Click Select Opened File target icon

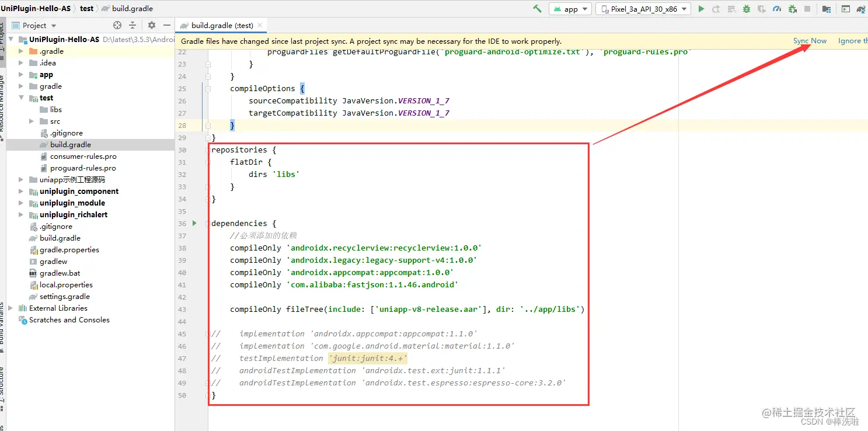117,25
